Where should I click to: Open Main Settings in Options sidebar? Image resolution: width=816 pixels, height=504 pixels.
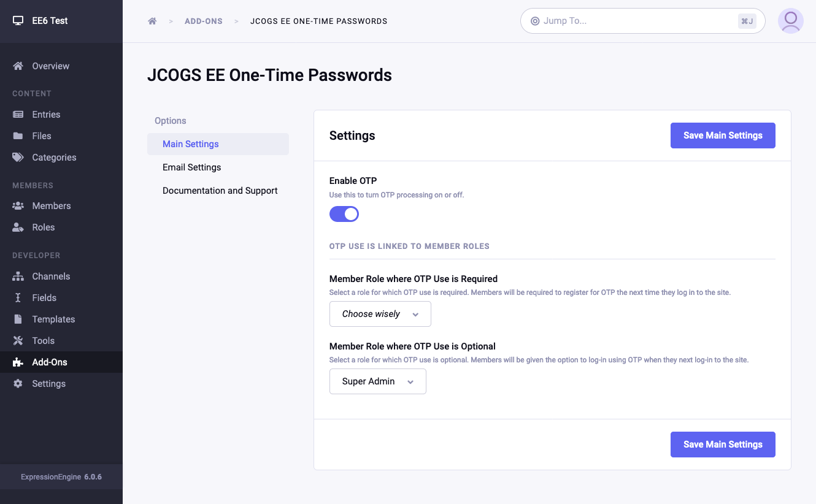click(218, 144)
